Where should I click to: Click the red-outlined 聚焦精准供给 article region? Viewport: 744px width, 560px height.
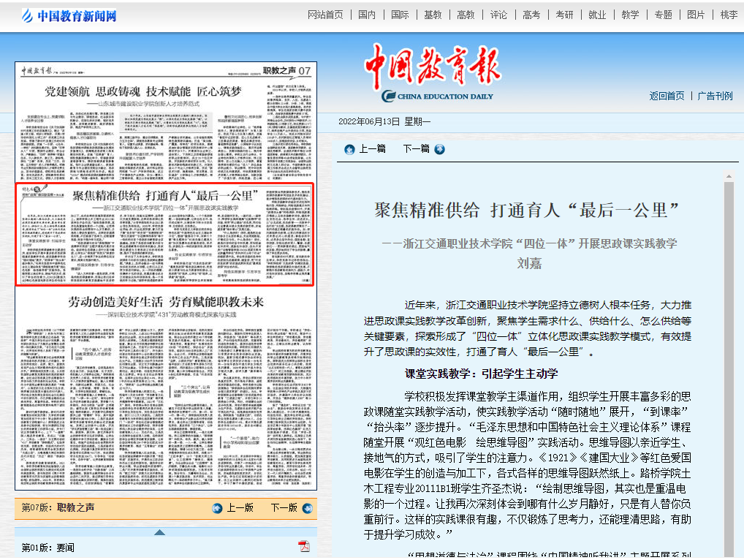(166, 234)
